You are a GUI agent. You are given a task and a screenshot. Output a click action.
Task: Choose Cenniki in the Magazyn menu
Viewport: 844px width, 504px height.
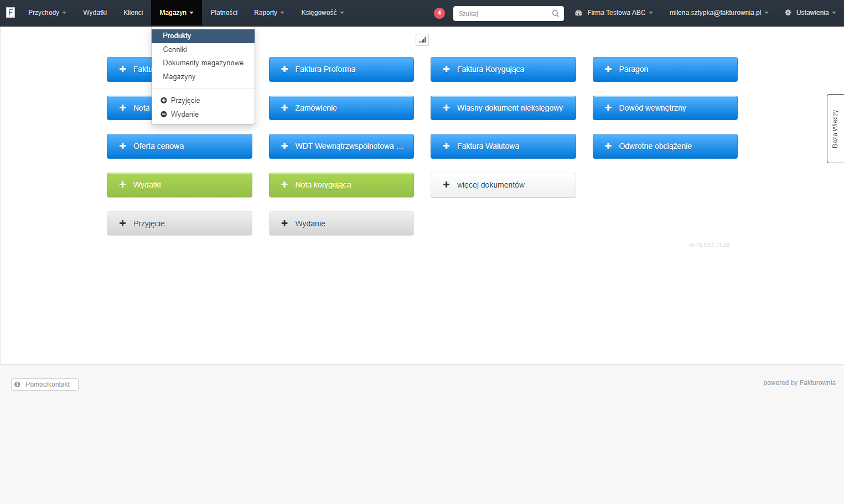click(203, 50)
